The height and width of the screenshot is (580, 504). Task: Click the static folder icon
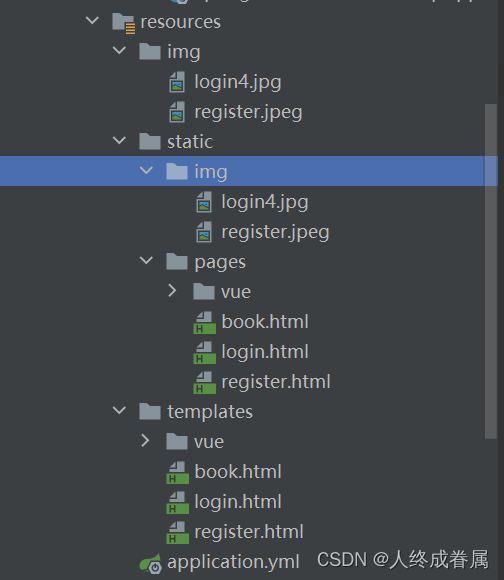(150, 141)
